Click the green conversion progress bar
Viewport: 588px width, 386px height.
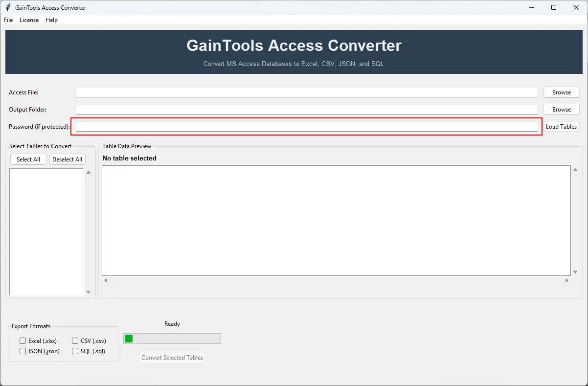172,339
